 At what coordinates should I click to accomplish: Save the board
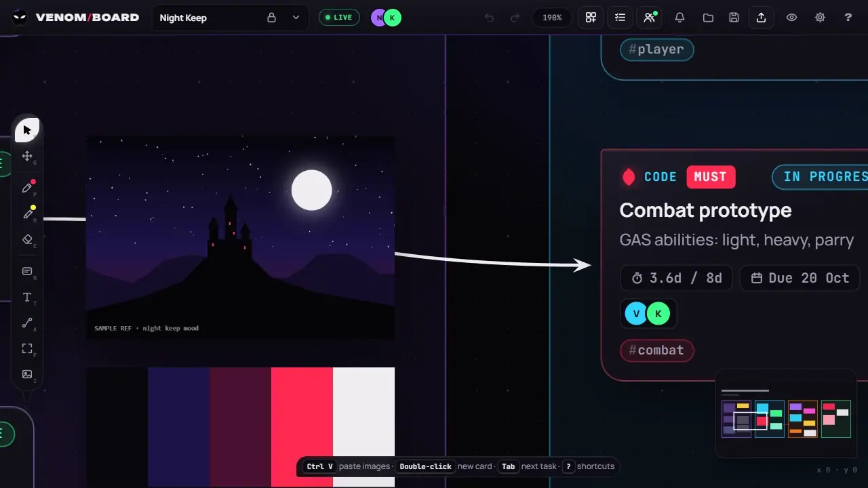(x=734, y=18)
